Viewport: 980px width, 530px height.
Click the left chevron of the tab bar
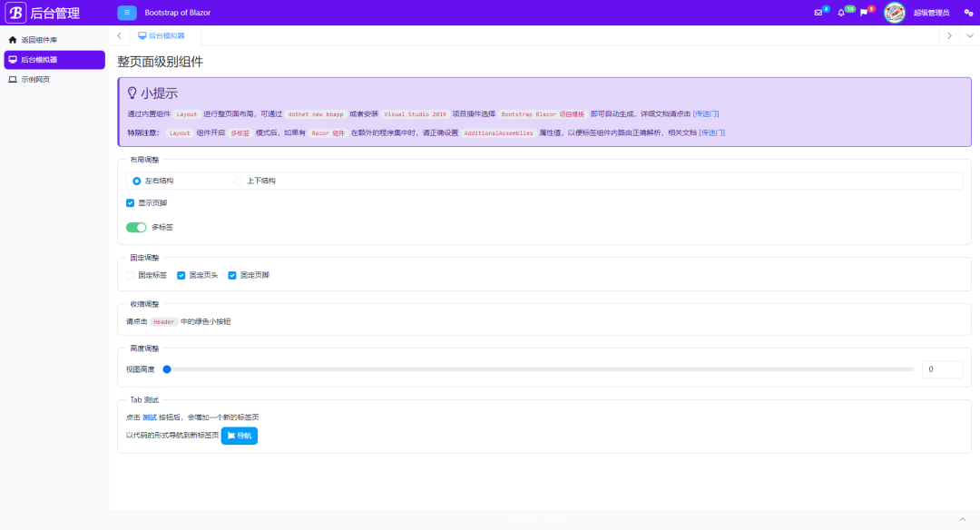120,35
